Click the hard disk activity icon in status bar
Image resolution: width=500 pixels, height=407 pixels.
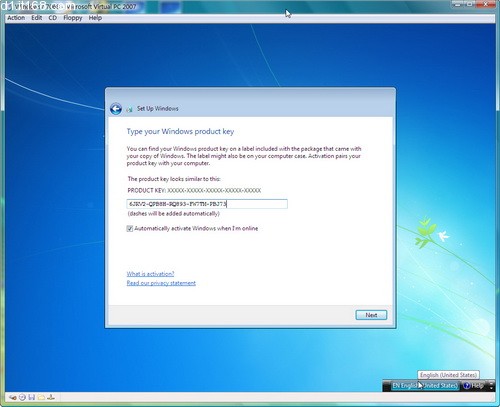tap(13, 397)
